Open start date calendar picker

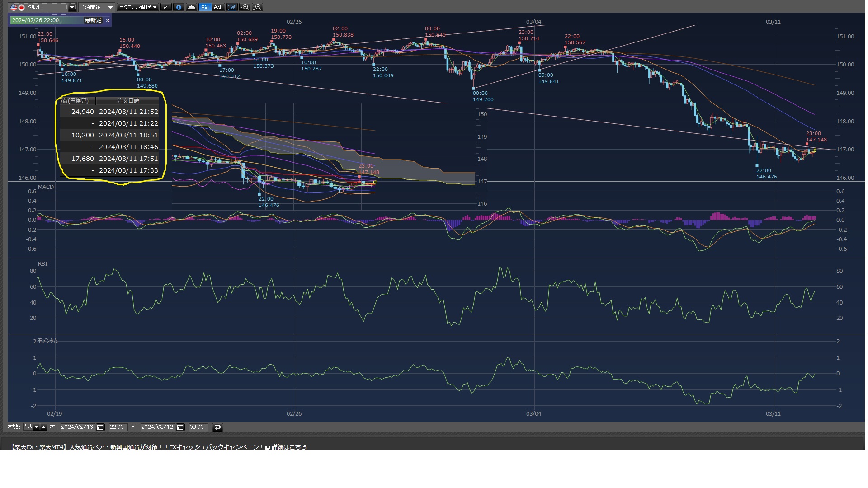(100, 427)
